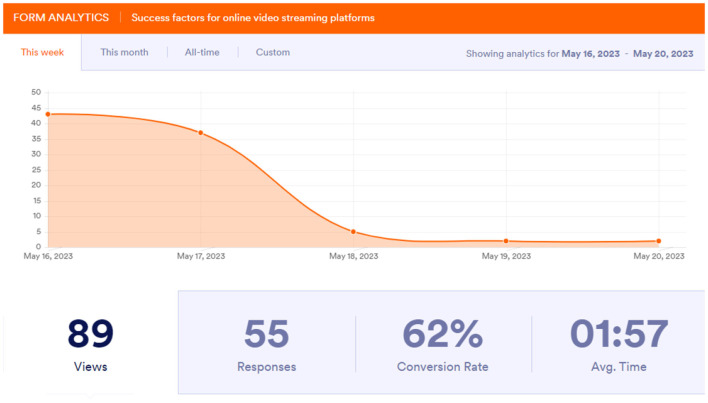This screenshot has width=708, height=403.
Task: Choose the Custom date range tab
Action: (x=273, y=53)
